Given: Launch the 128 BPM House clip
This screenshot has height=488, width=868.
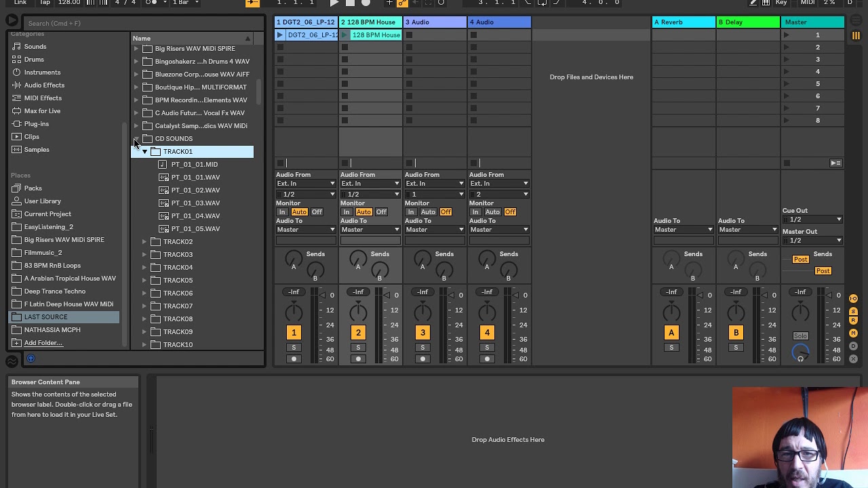Looking at the screenshot, I should (344, 35).
